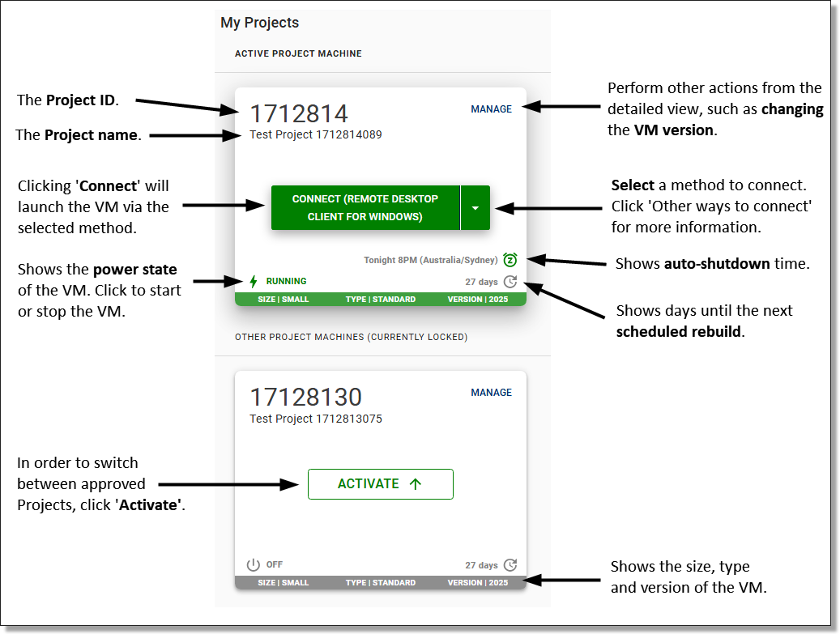Activate project 17128130
The width and height of the screenshot is (840, 634).
380,484
